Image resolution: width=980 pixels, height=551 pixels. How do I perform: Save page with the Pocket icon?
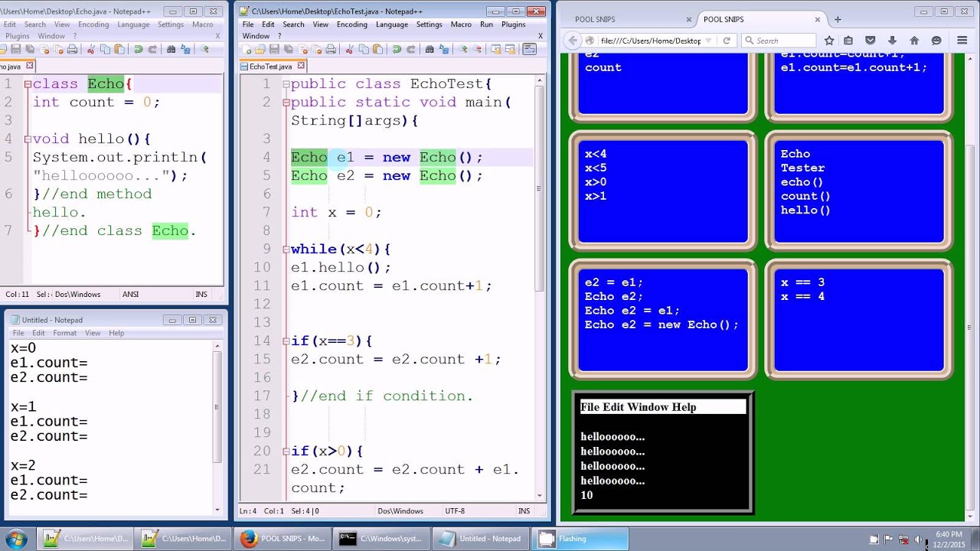(x=871, y=41)
